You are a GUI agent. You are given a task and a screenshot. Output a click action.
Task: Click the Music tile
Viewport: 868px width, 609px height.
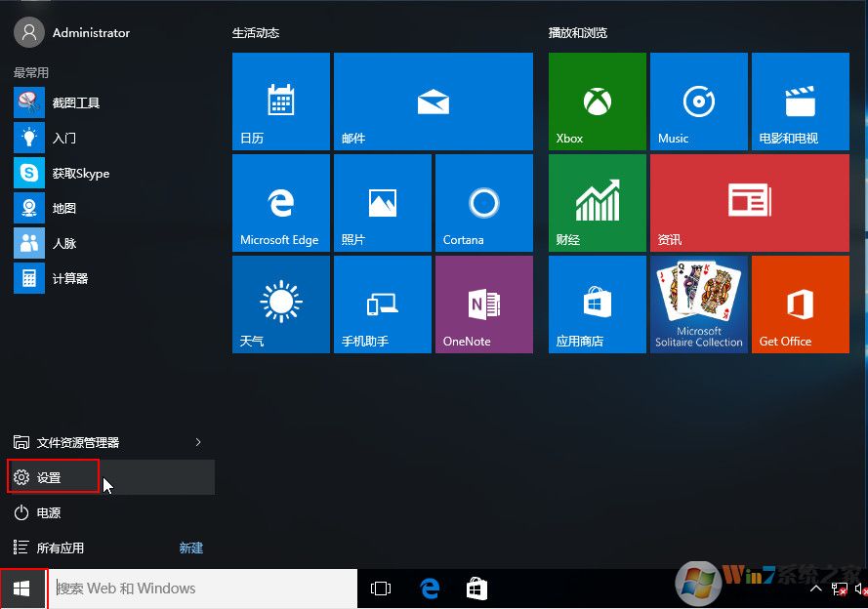point(698,101)
